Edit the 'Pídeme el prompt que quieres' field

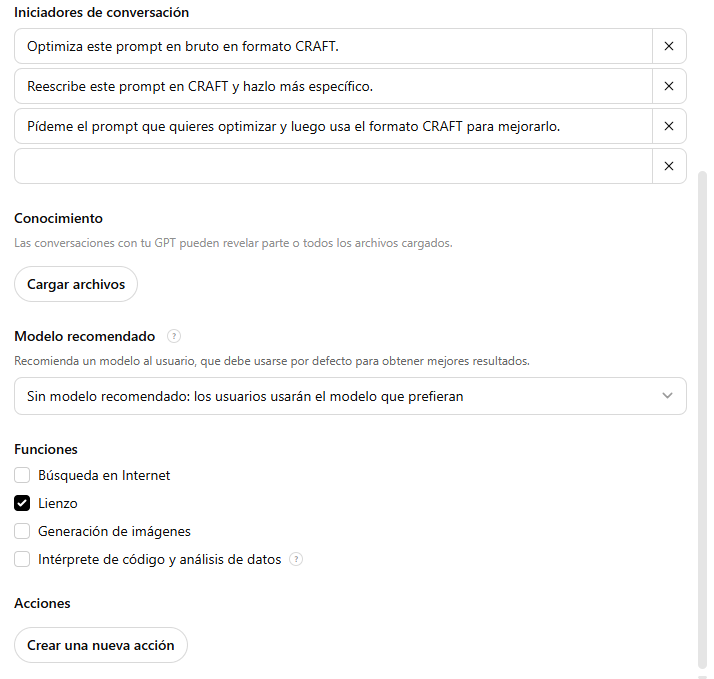[333, 126]
